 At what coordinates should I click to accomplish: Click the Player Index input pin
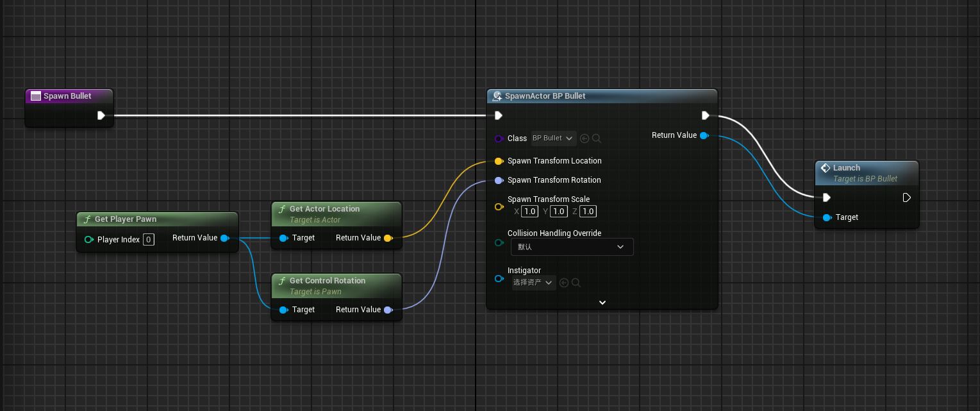pos(88,240)
